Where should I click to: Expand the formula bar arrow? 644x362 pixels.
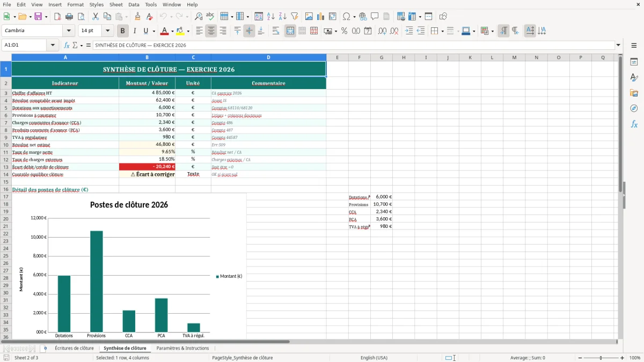click(x=618, y=46)
